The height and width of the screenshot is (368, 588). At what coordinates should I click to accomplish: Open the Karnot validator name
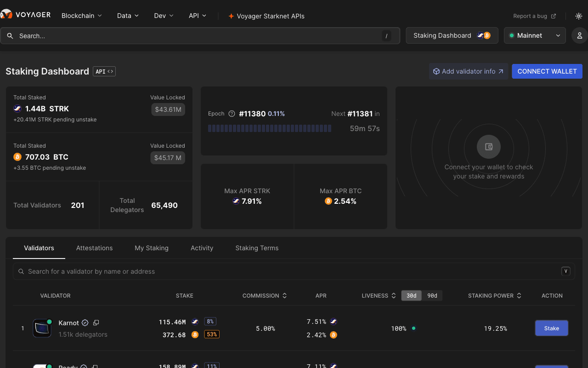pos(69,323)
